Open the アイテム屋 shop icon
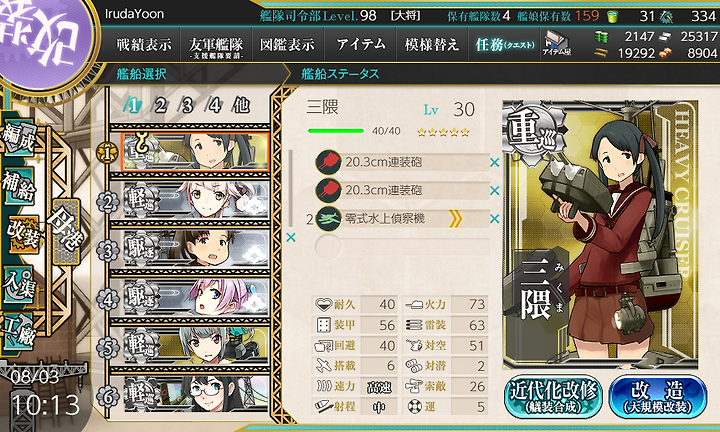 (x=557, y=44)
